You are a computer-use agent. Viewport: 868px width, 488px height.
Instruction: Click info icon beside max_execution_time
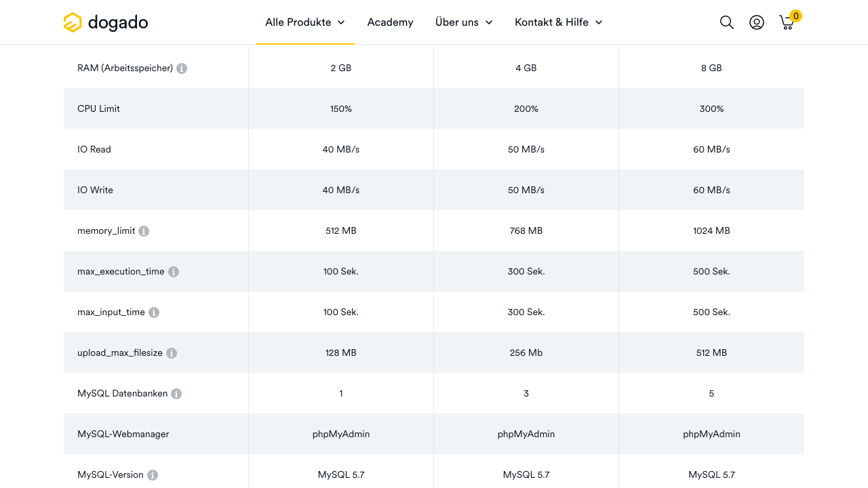coord(174,272)
